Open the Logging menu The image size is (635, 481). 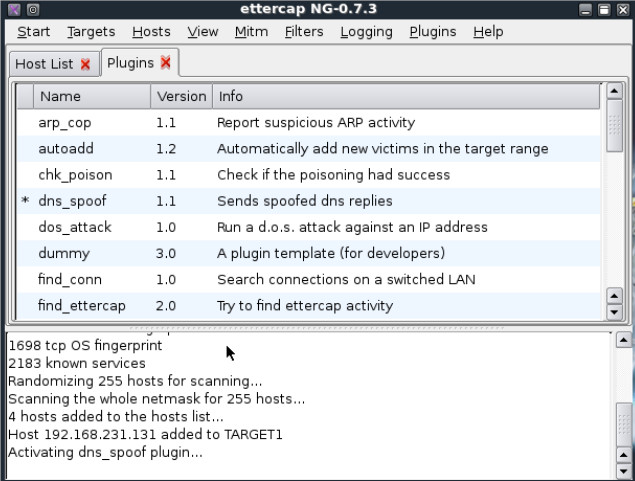click(366, 32)
